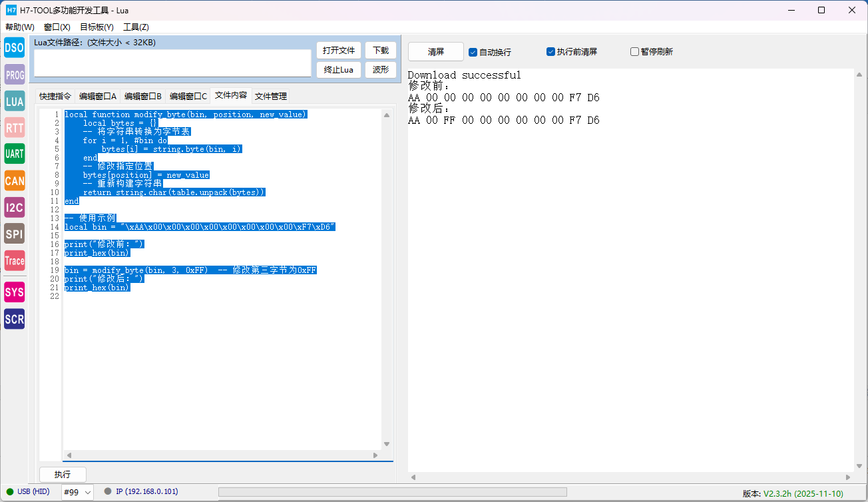Enable the 暂停刷新 checkbox
Image resolution: width=868 pixels, height=502 pixels.
(635, 52)
